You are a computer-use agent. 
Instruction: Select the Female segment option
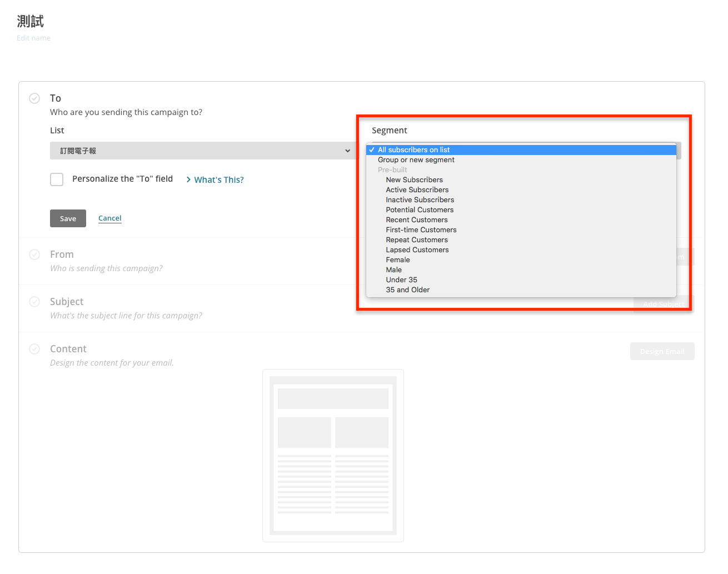coord(398,260)
